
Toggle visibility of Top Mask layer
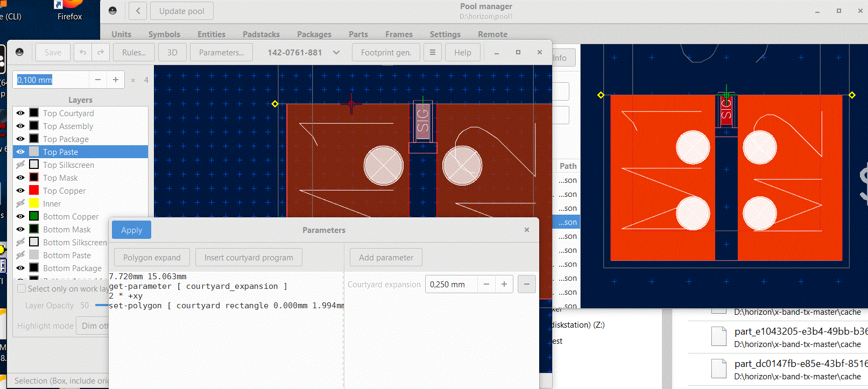pyautogui.click(x=20, y=178)
